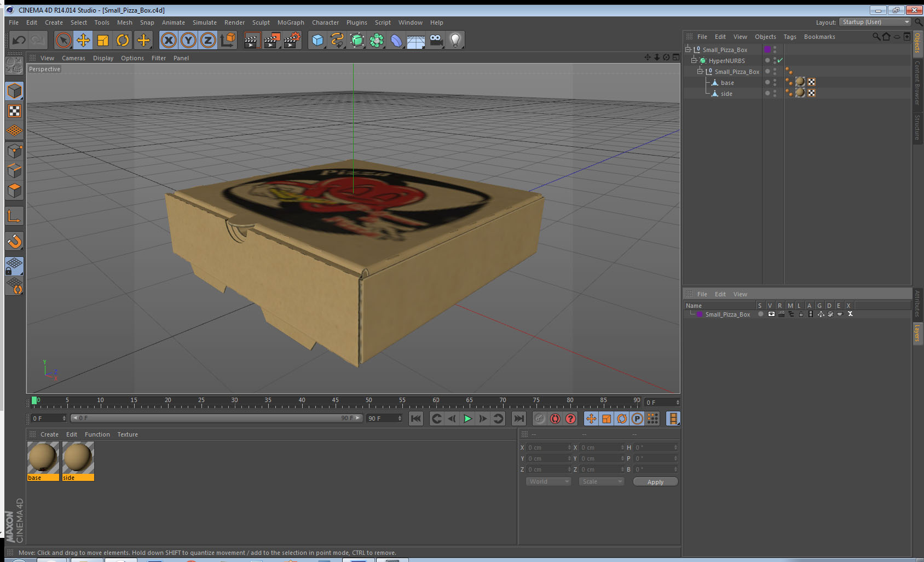Click the Undo arrow icon
The width and height of the screenshot is (924, 562).
[19, 40]
